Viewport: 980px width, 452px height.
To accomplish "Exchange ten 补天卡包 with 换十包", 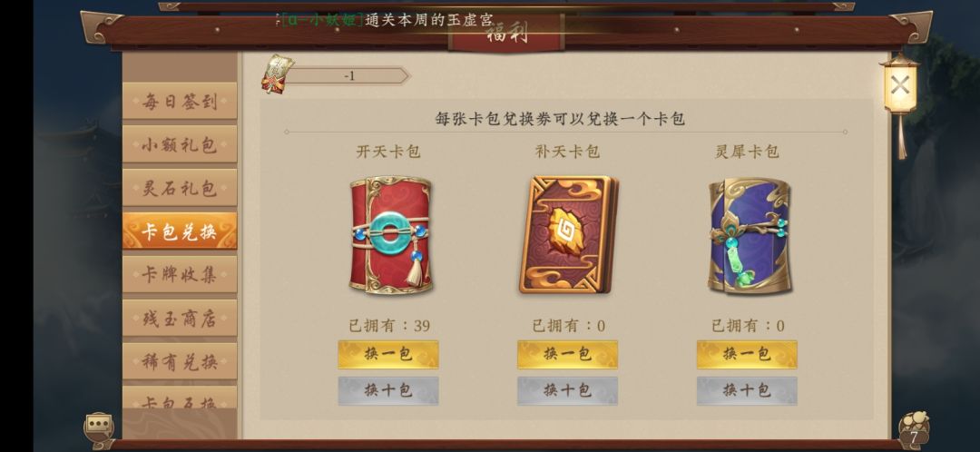I will point(567,390).
